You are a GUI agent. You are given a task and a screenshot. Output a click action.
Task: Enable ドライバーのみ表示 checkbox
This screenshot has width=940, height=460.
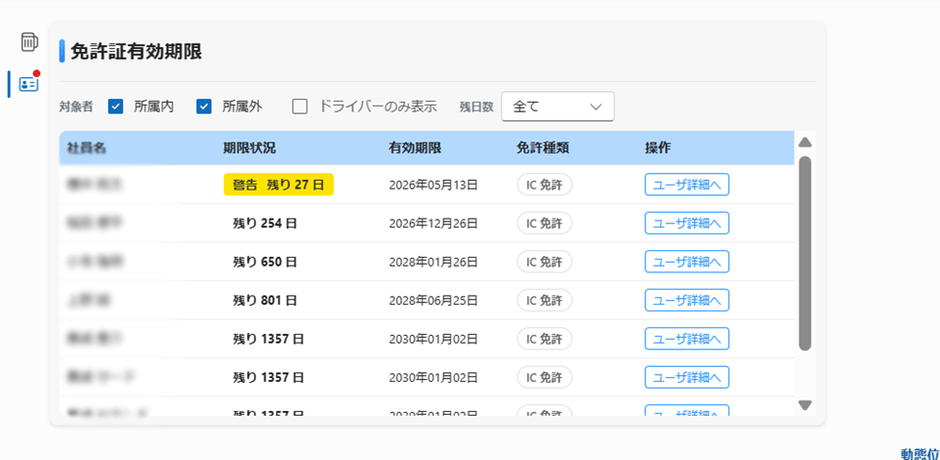tap(300, 107)
